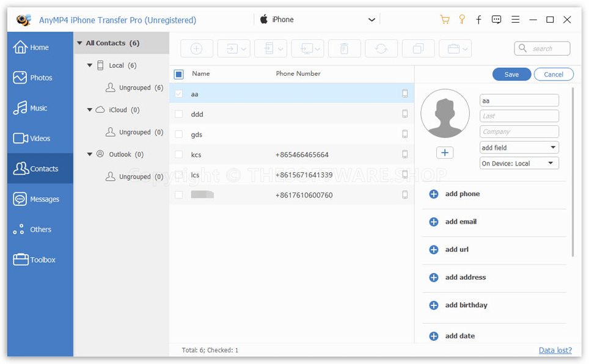Toggle the select-all checkbox in header
The width and height of the screenshot is (589, 364).
179,74
